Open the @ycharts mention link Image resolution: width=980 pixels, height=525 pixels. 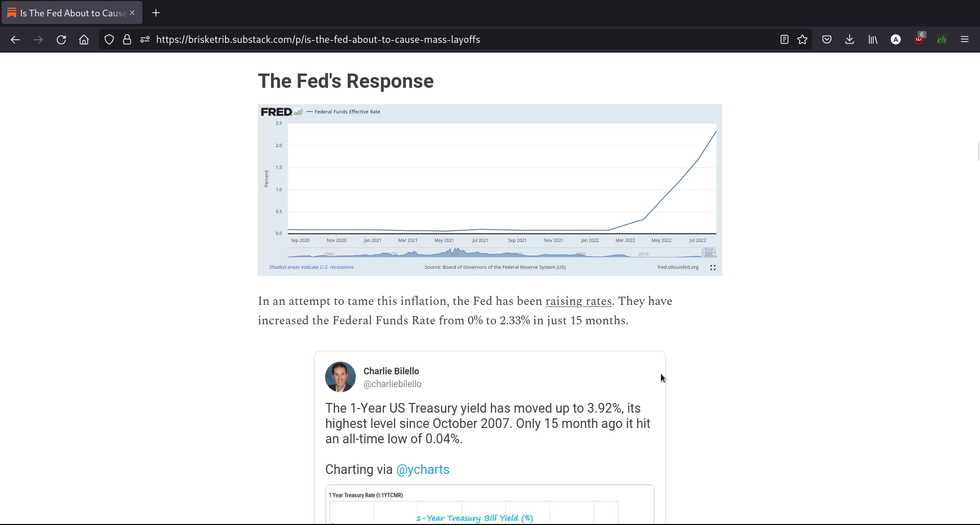(x=423, y=470)
